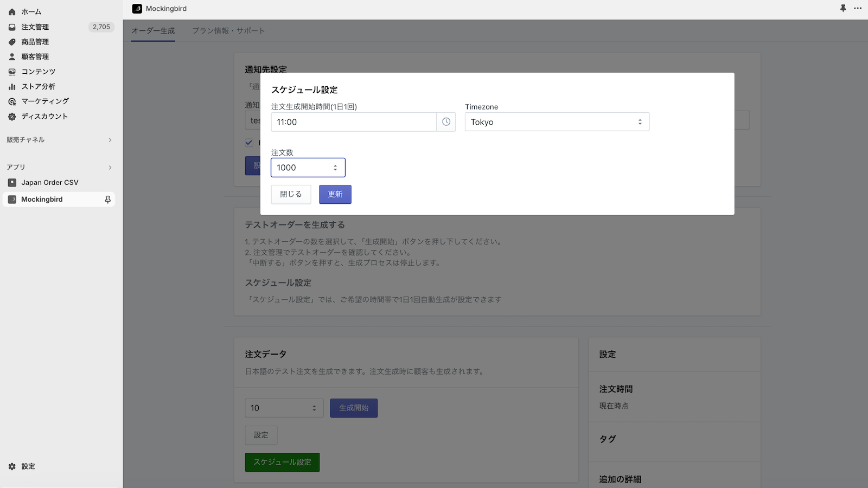868x488 pixels.
Task: Open Japan Order CSV app in sidebar
Action: pyautogui.click(x=49, y=183)
